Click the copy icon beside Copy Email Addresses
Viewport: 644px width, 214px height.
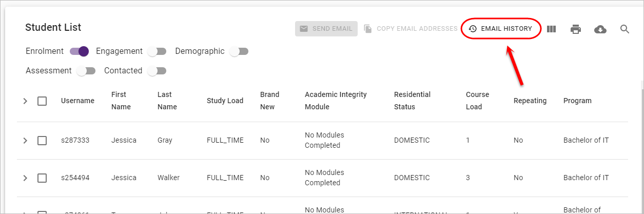367,29
